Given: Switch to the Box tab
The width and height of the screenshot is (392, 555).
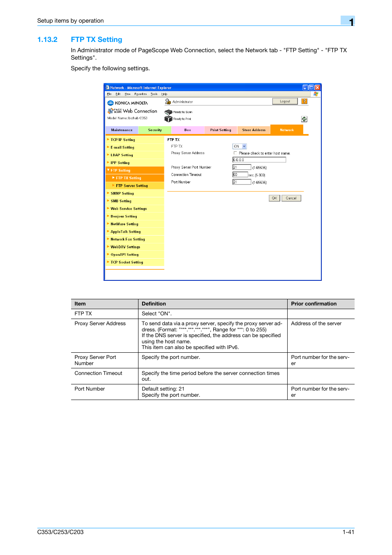Looking at the screenshot, I should pos(188,130).
